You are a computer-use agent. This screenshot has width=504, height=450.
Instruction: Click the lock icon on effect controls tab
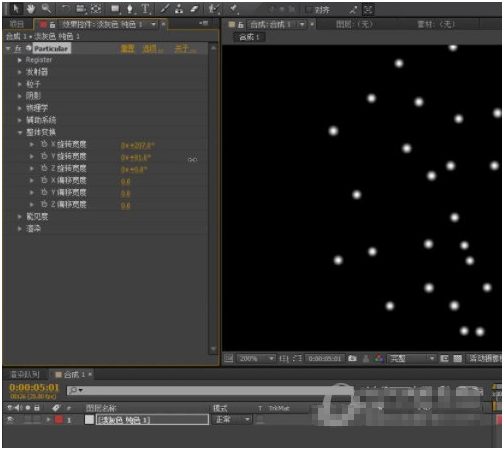point(52,24)
